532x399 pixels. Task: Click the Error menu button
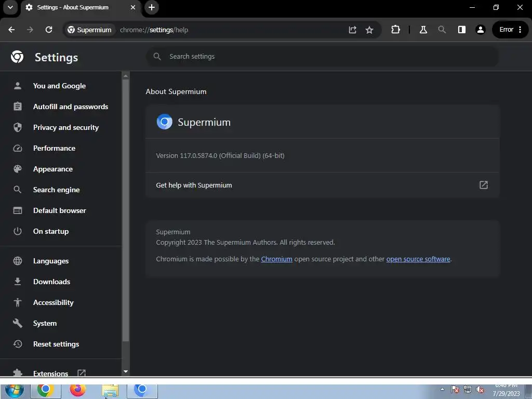click(x=510, y=30)
